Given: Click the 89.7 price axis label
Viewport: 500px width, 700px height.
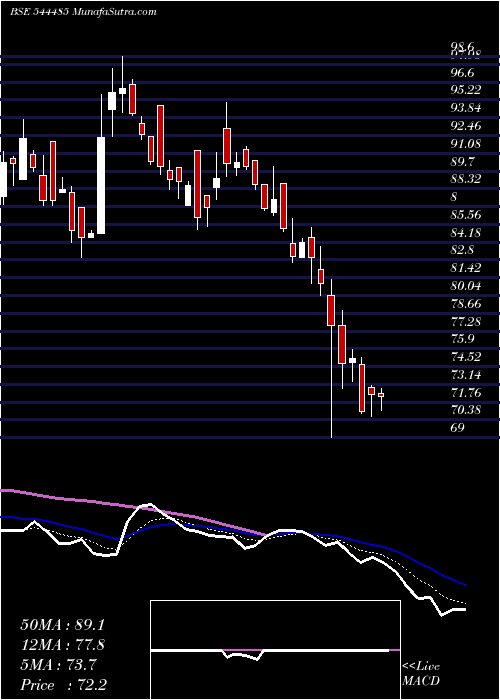Looking at the screenshot, I should [462, 161].
